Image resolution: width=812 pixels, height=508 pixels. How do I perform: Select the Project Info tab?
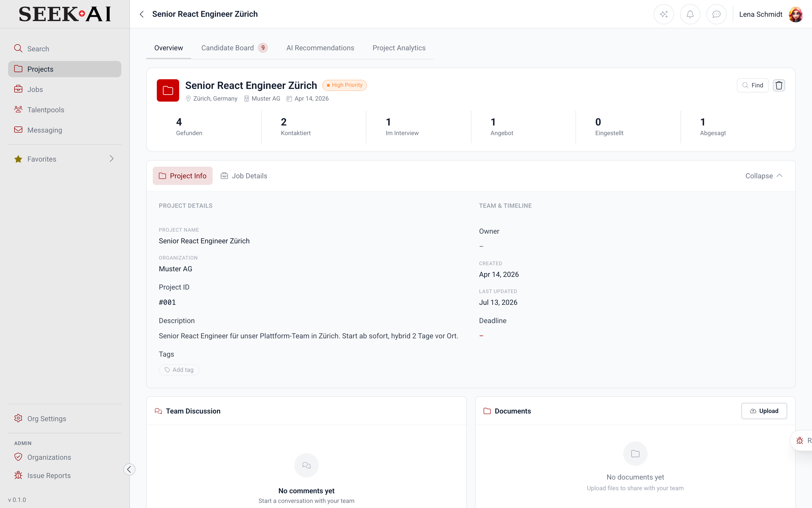tap(182, 176)
